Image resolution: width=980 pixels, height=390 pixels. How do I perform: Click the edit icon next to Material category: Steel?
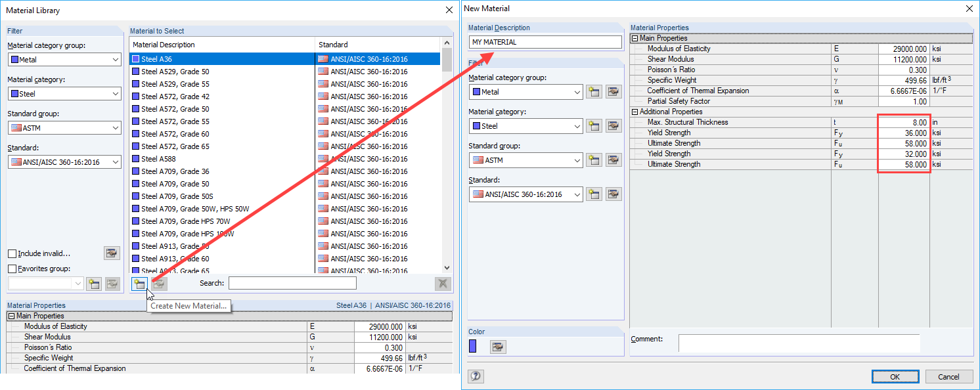pos(613,126)
